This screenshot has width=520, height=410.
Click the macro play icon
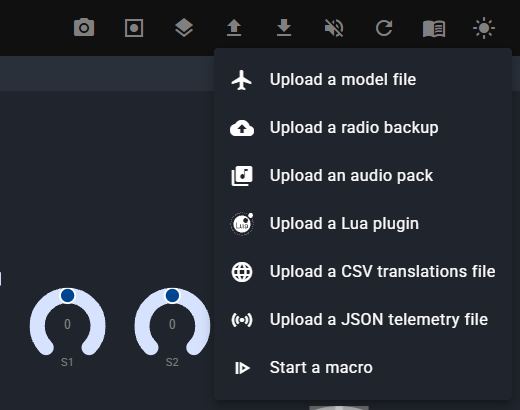[242, 368]
